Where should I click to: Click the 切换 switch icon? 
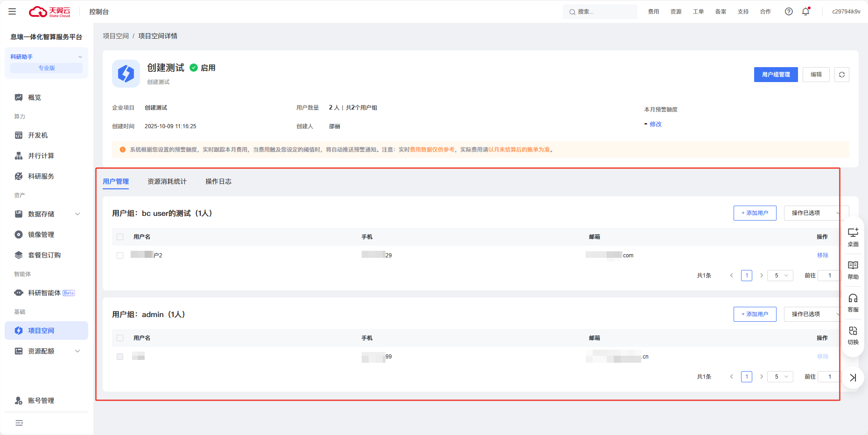pos(853,335)
